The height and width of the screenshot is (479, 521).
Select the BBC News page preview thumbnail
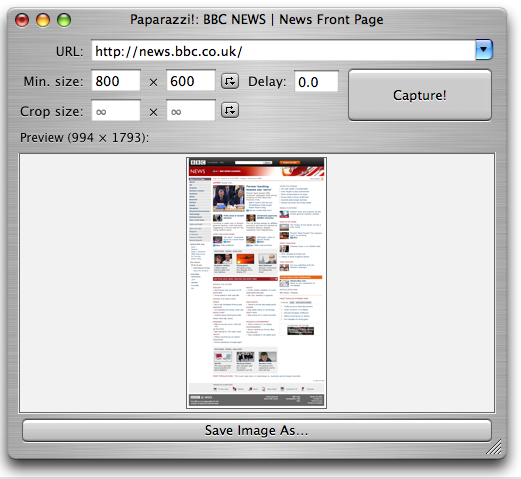click(256, 283)
